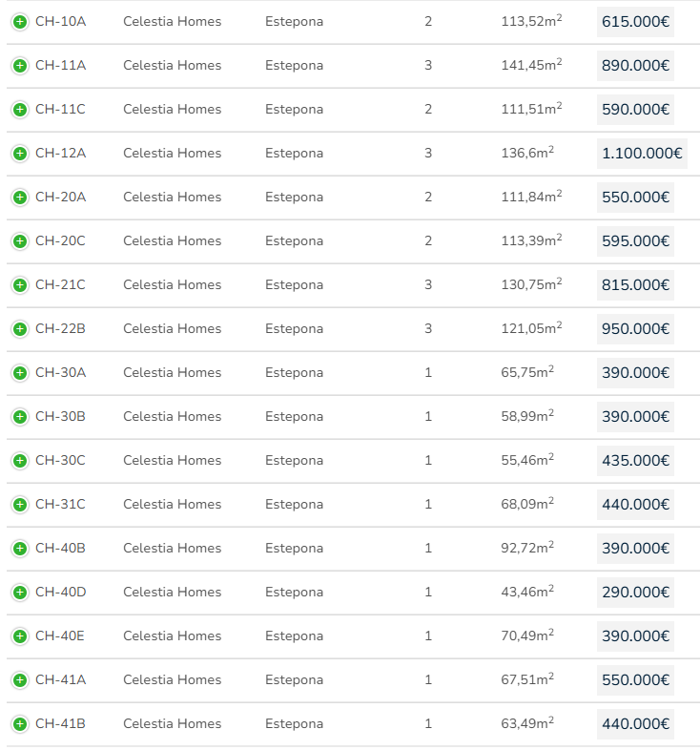Open unit reference CH-40B

click(60, 549)
